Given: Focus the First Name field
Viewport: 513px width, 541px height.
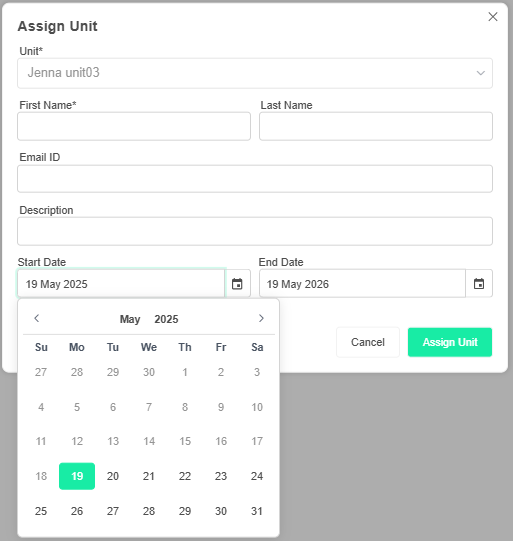Looking at the screenshot, I should (134, 126).
